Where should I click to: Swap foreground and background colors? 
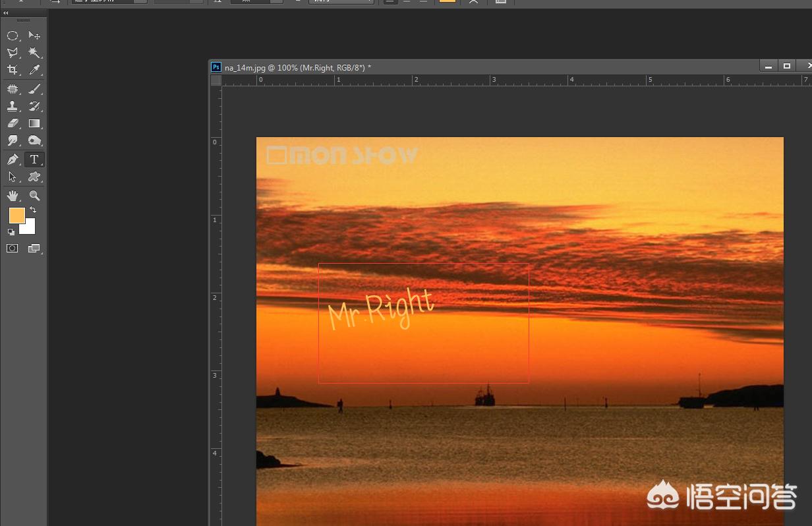pos(33,210)
